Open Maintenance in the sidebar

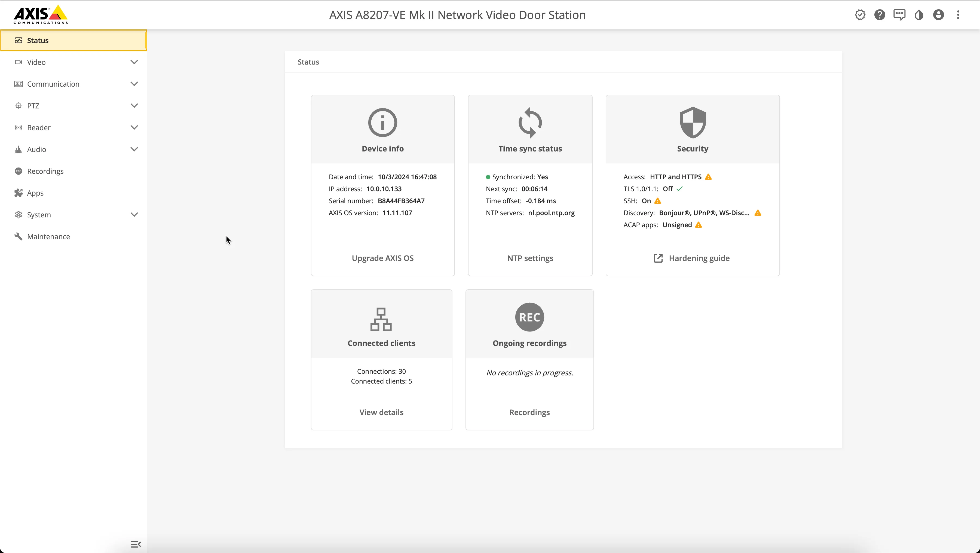73,237
